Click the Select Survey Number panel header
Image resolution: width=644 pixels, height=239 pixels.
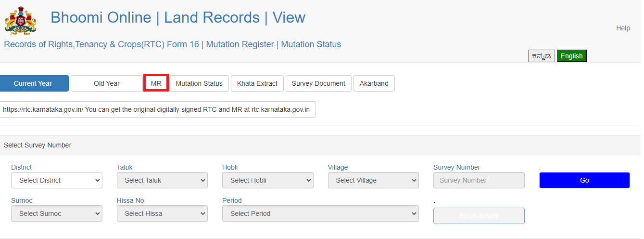tap(320, 145)
